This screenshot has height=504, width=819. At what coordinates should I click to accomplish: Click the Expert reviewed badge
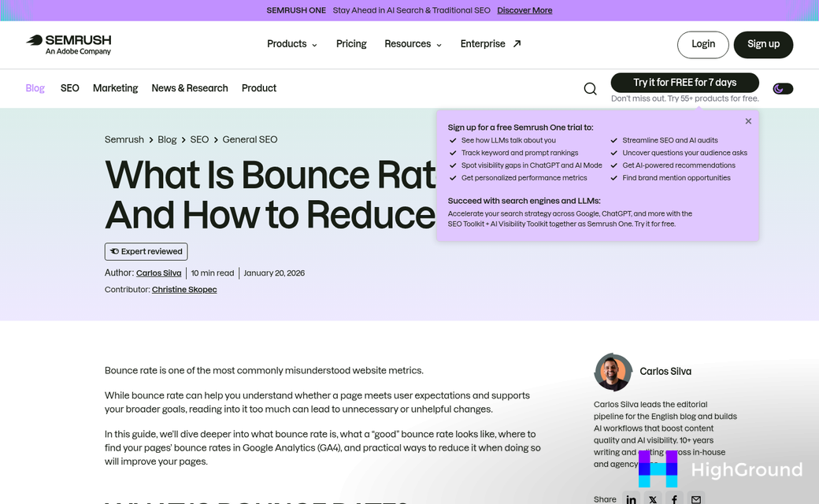pyautogui.click(x=146, y=252)
